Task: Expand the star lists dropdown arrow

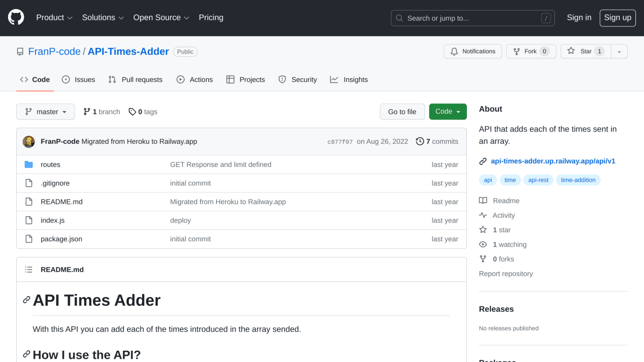Action: pos(619,51)
